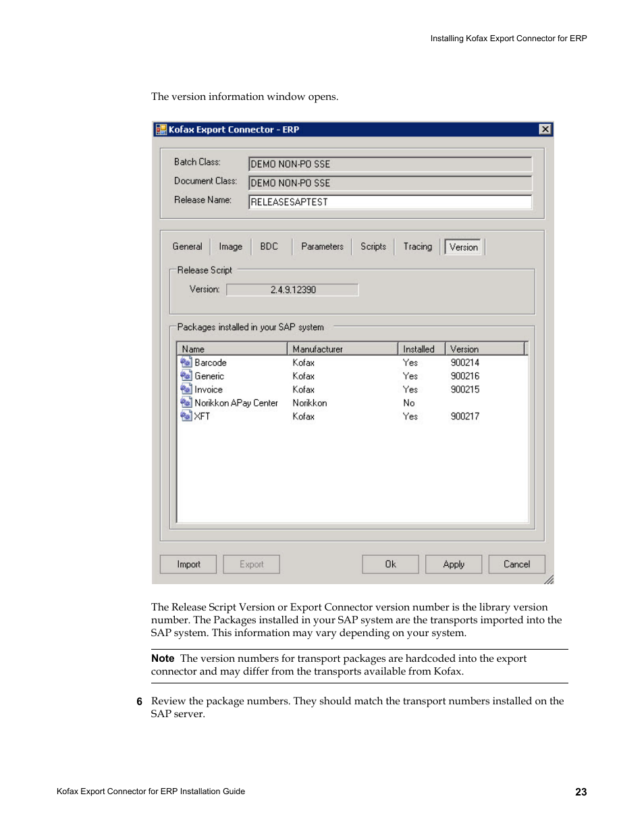Sort by the Installed column header

point(421,349)
